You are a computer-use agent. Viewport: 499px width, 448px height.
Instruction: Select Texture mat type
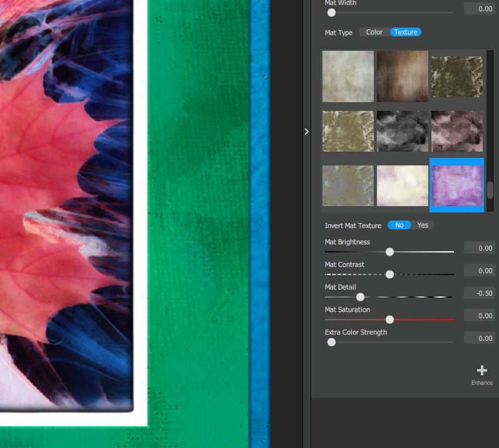[x=405, y=32]
